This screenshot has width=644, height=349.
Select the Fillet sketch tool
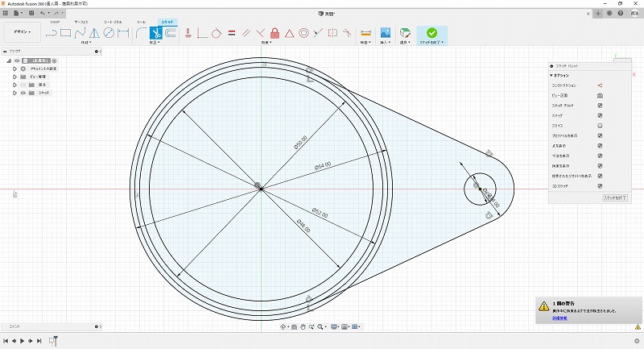pyautogui.click(x=141, y=33)
